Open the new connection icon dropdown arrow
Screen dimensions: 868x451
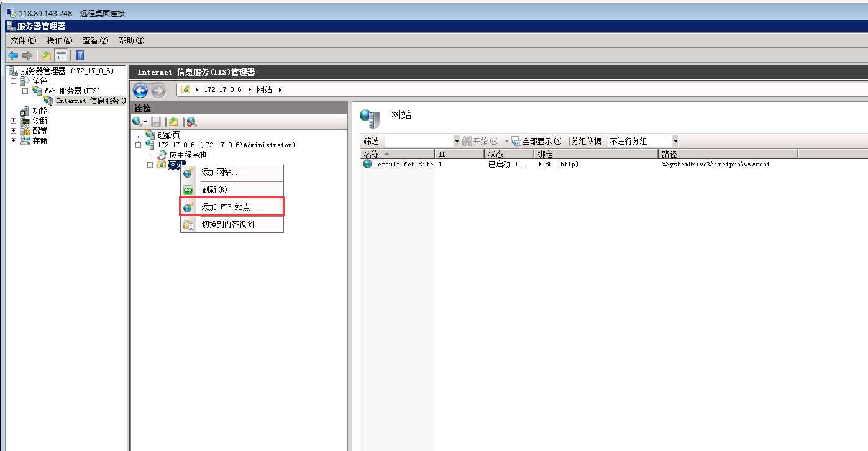click(x=145, y=122)
